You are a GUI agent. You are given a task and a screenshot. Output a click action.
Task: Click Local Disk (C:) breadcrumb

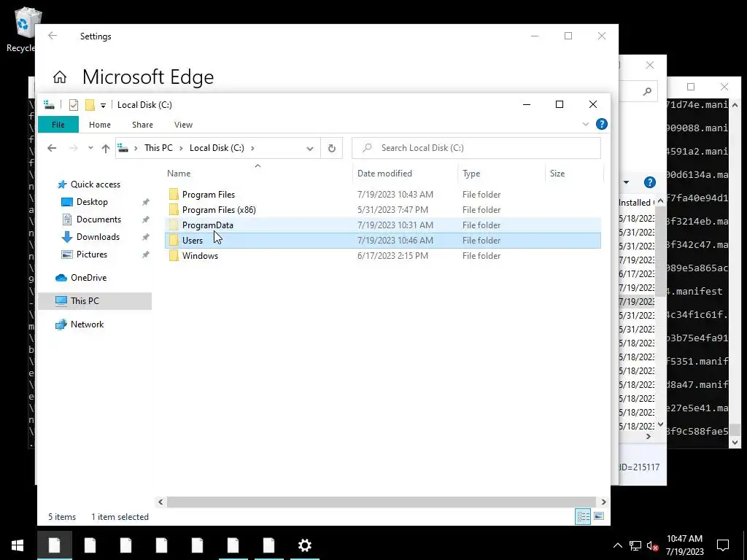[x=217, y=148]
